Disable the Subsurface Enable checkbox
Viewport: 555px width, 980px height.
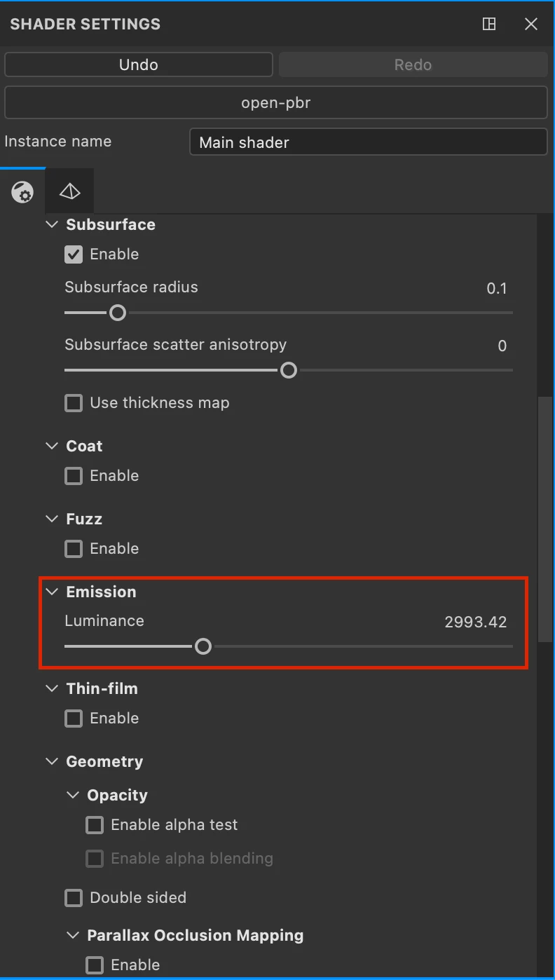[74, 254]
